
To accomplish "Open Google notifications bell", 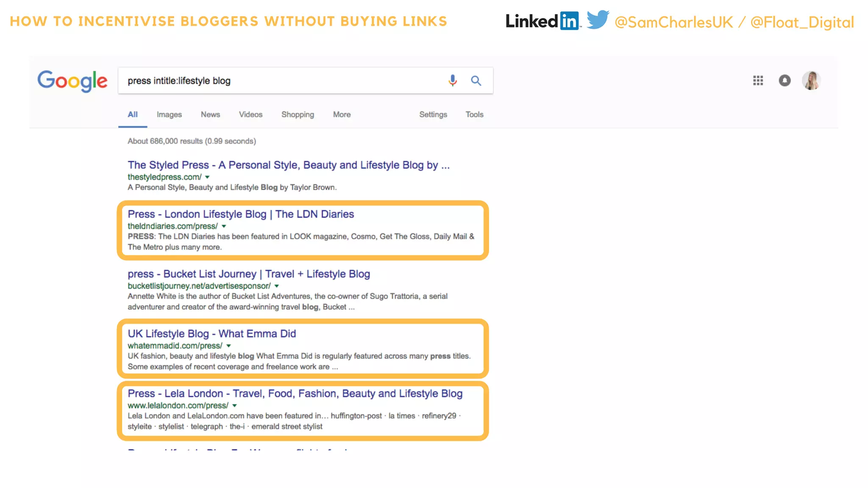I will [785, 80].
